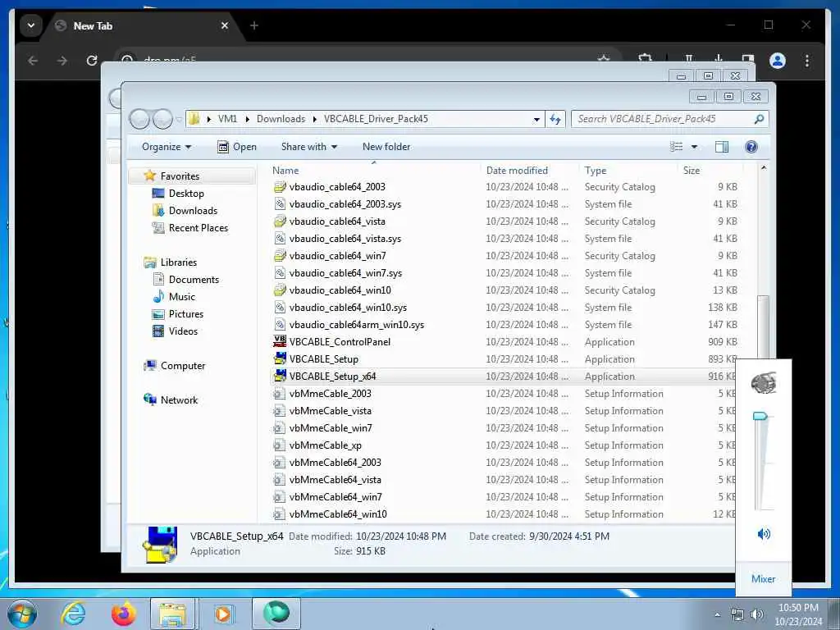Open Windows Explorer taskbar button
Viewport: 840px width, 630px height.
coord(172,614)
